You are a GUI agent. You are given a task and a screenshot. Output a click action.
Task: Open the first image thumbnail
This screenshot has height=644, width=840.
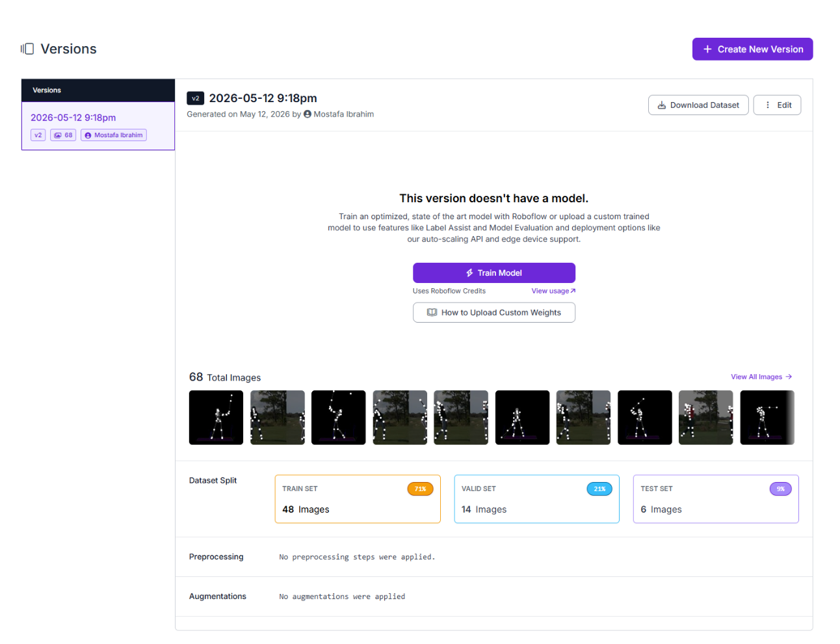click(216, 418)
